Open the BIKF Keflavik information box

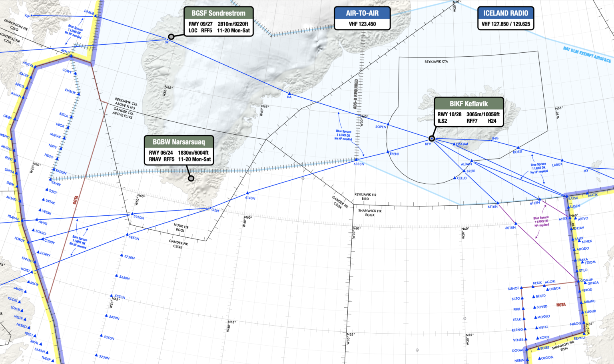[468, 111]
